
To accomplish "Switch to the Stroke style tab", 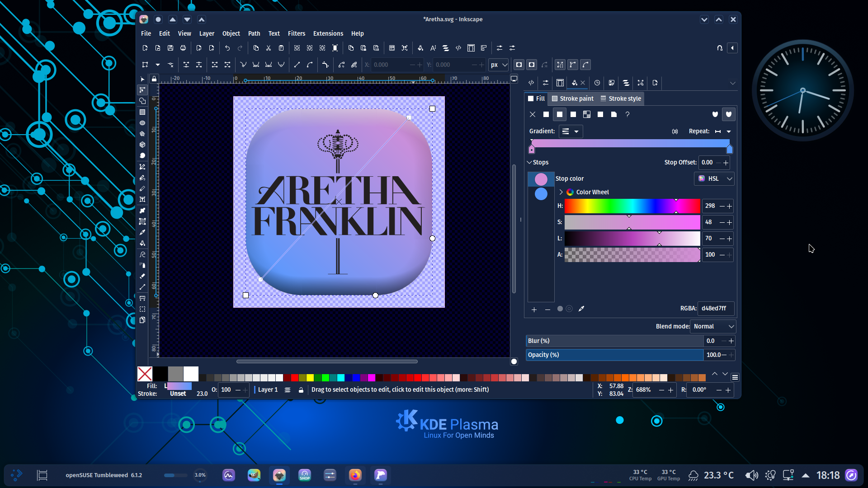I will [621, 99].
